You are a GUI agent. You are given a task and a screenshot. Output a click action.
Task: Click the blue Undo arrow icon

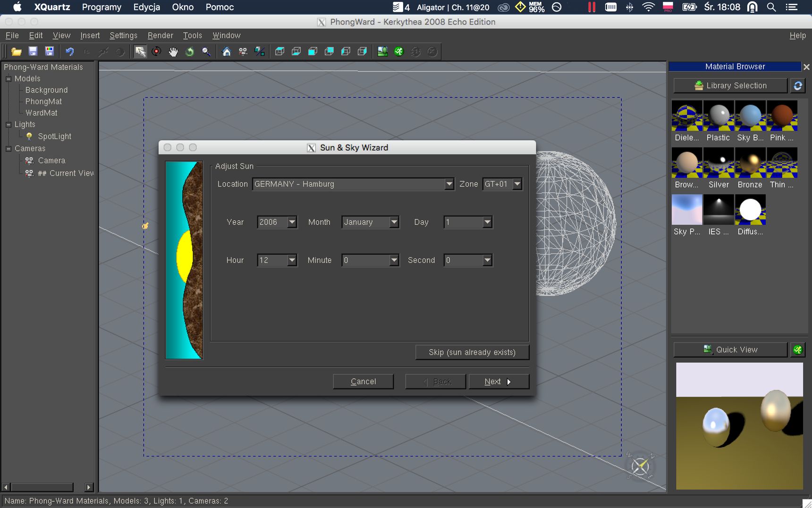pyautogui.click(x=69, y=52)
